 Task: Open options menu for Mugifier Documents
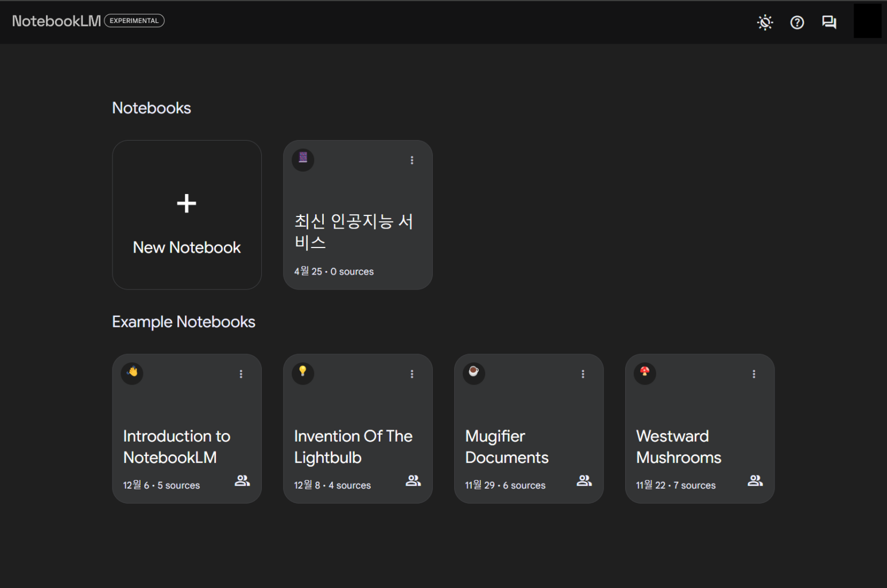tap(583, 374)
